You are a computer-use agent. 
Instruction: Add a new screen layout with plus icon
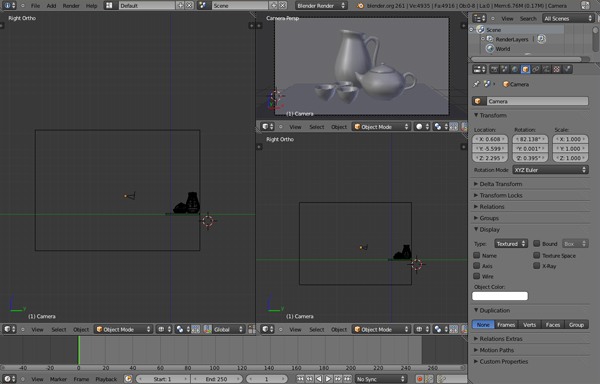180,5
